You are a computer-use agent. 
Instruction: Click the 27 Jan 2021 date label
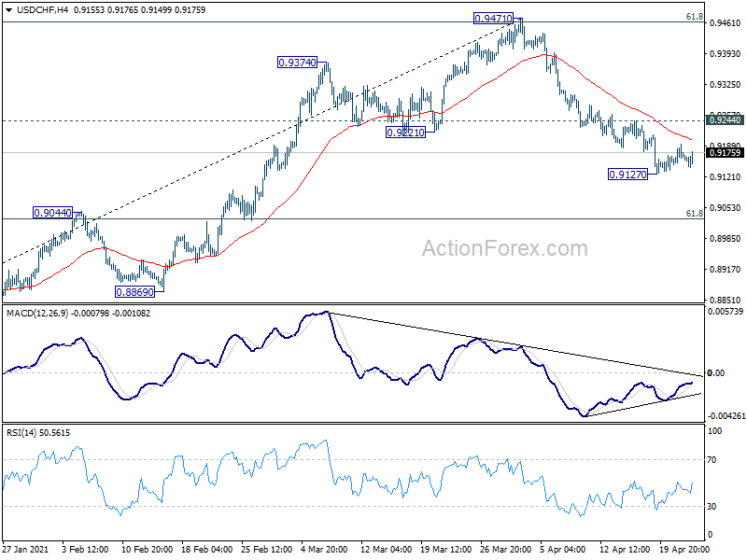[x=26, y=549]
